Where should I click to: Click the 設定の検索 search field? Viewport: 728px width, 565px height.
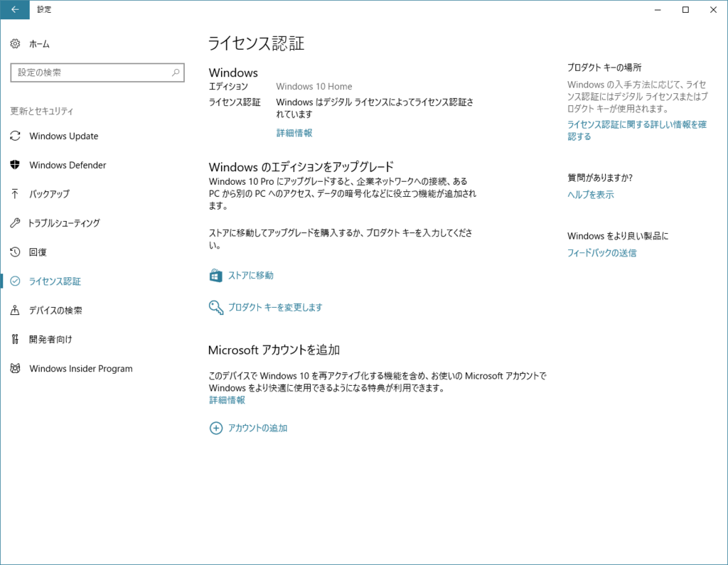[x=97, y=72]
